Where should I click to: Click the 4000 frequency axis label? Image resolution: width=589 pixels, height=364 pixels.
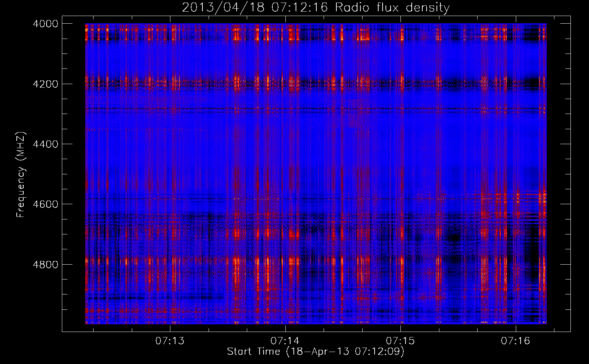(46, 24)
